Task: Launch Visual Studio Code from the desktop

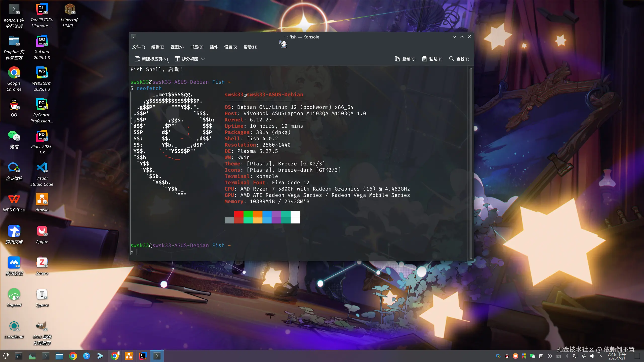Action: (42, 168)
